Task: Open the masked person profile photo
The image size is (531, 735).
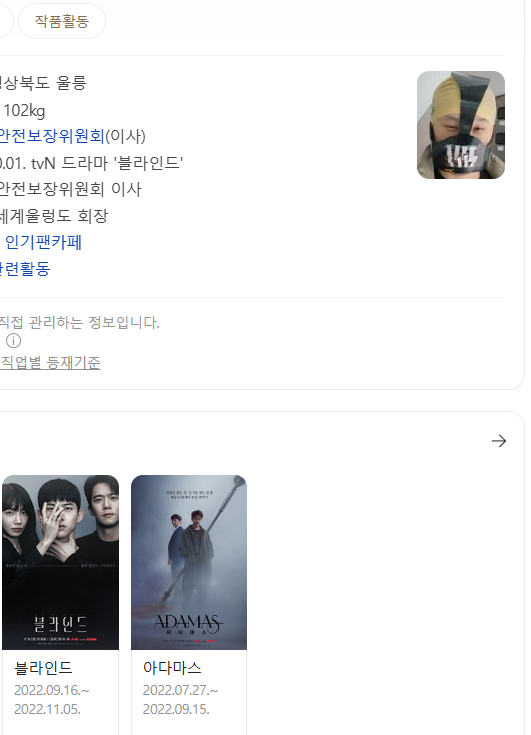Action: click(461, 125)
